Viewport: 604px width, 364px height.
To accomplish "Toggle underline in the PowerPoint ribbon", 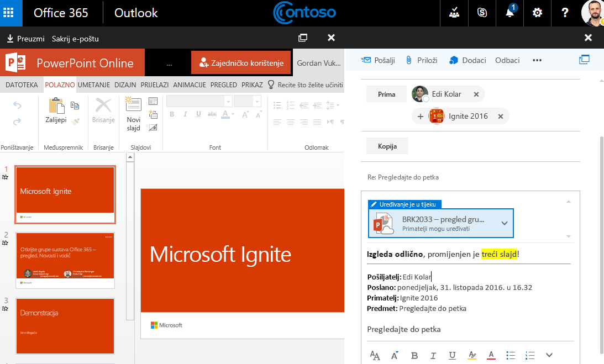I will tap(198, 114).
